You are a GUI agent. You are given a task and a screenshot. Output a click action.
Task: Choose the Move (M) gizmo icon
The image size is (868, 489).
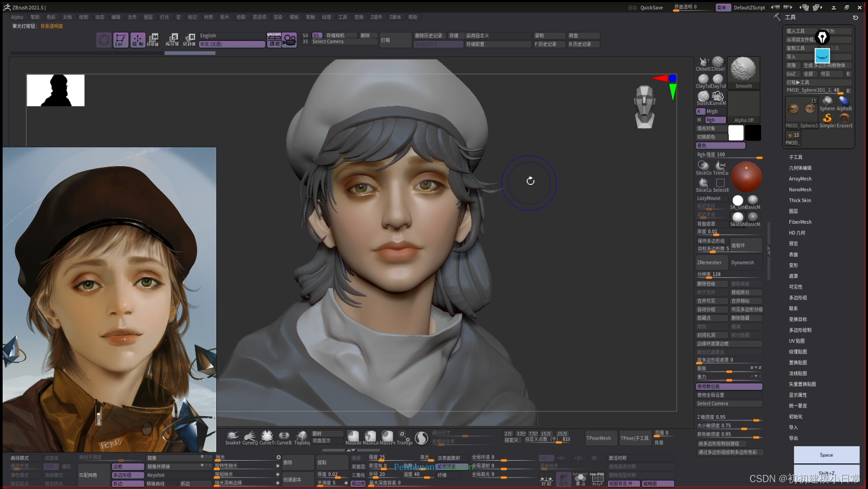coord(153,40)
